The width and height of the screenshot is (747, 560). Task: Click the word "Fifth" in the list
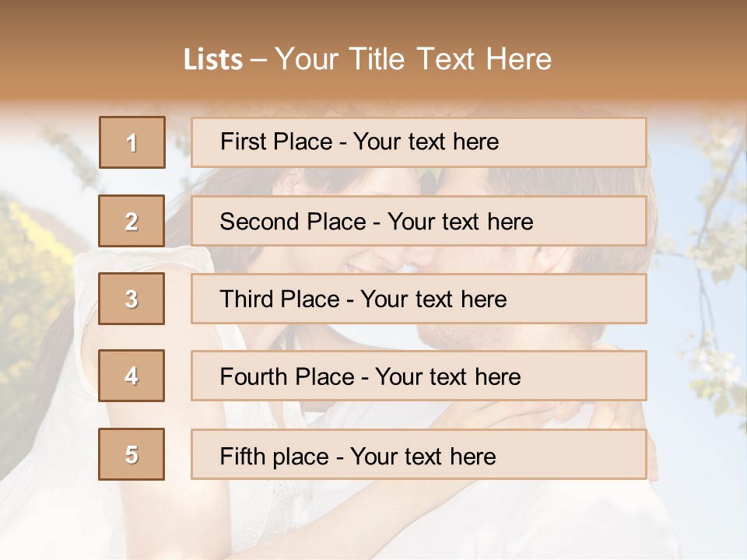tap(243, 456)
